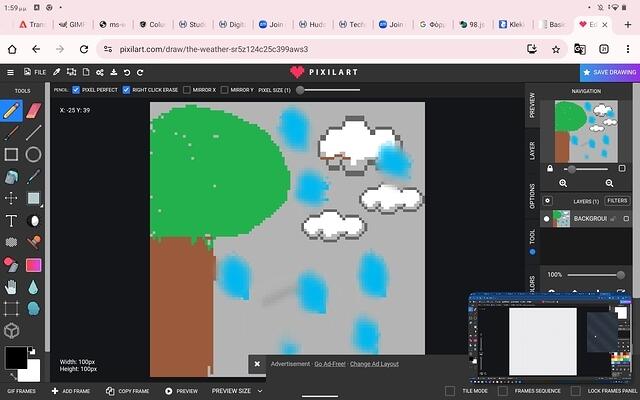Screen dimensions: 640x400
Task: Uncheck the Right Click Erase option
Action: coord(126,90)
